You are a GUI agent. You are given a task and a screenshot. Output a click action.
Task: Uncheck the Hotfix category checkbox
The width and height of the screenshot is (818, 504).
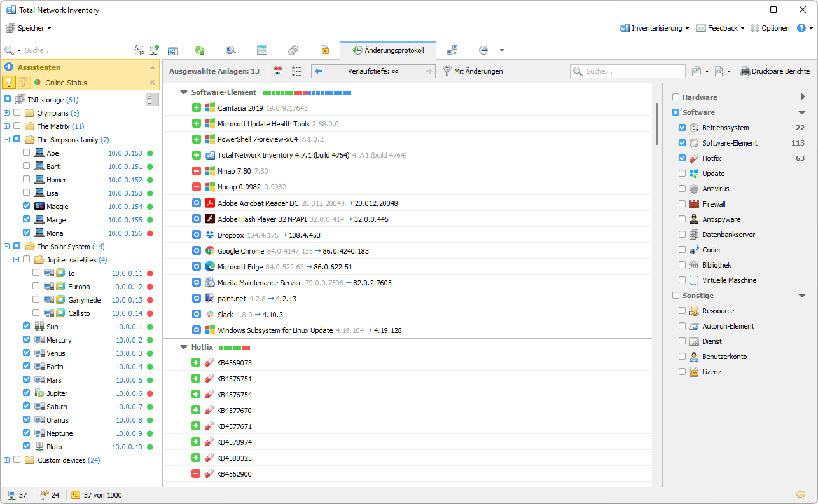tap(683, 158)
